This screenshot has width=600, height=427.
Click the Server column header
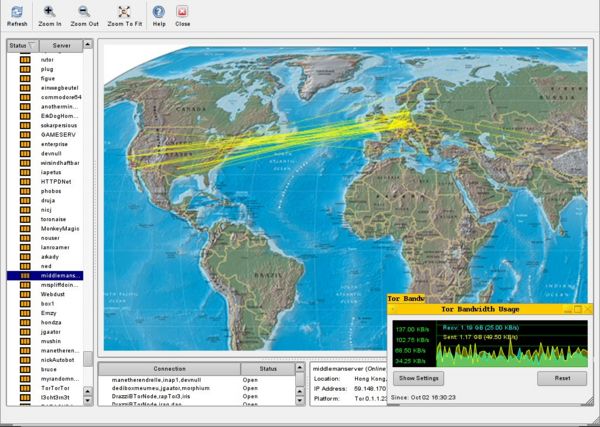(x=61, y=46)
